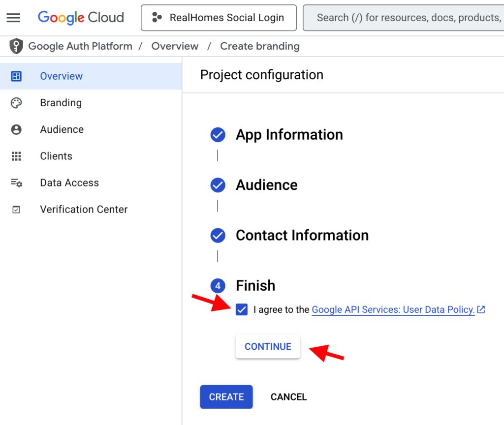This screenshot has width=504, height=425.
Task: Click the Finish step heading
Action: click(x=255, y=286)
